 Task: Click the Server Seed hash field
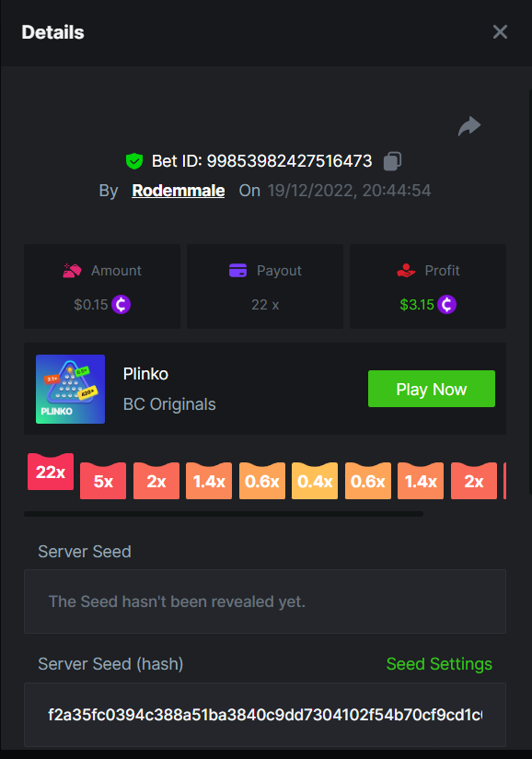click(265, 715)
